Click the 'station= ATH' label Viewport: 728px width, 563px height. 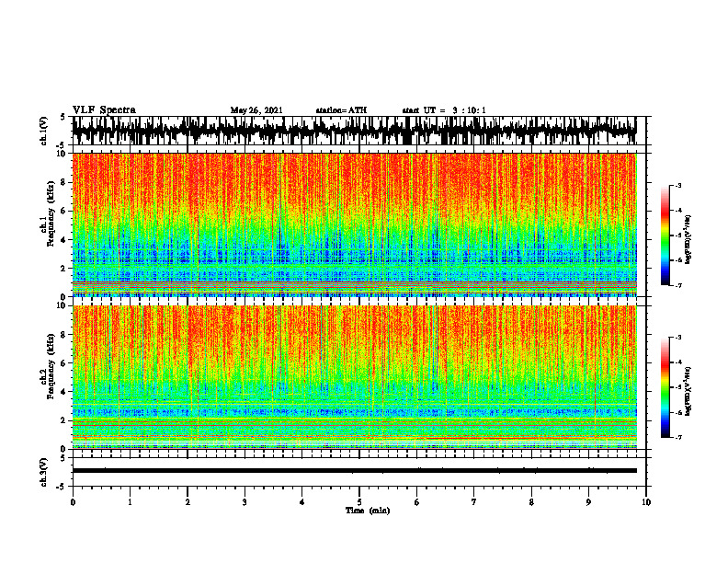click(x=341, y=110)
